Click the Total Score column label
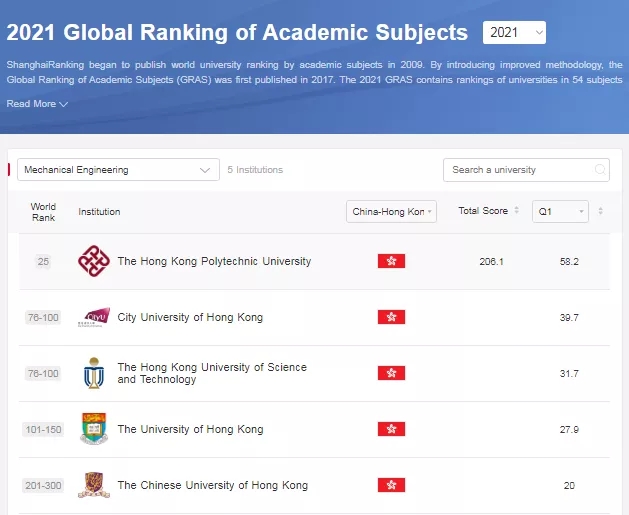 pyautogui.click(x=483, y=211)
